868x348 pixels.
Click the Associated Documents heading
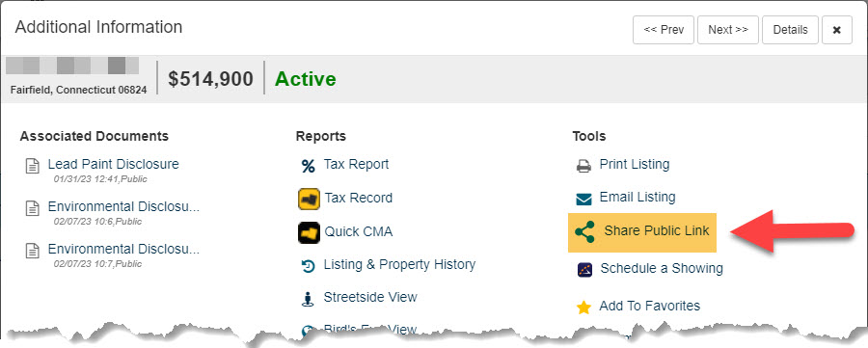click(x=95, y=136)
